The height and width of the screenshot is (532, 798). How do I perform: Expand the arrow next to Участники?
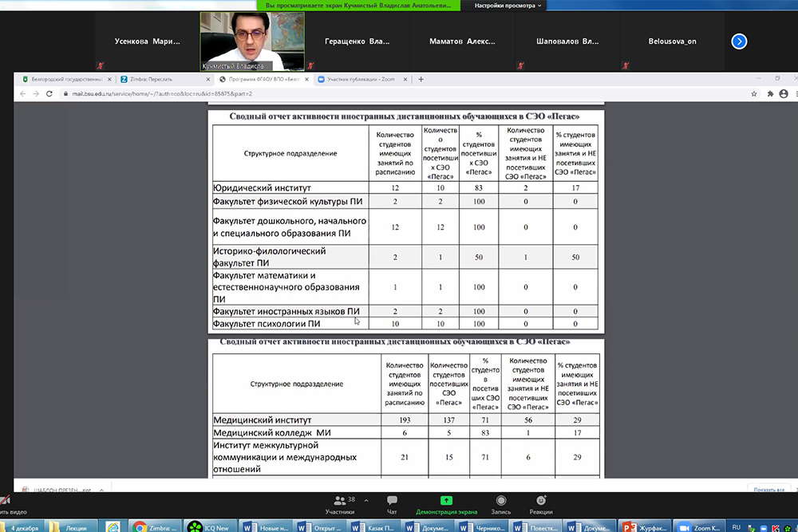[x=365, y=499]
